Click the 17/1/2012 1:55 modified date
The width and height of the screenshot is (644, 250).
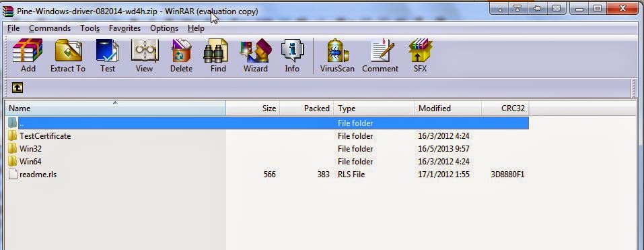click(x=444, y=175)
